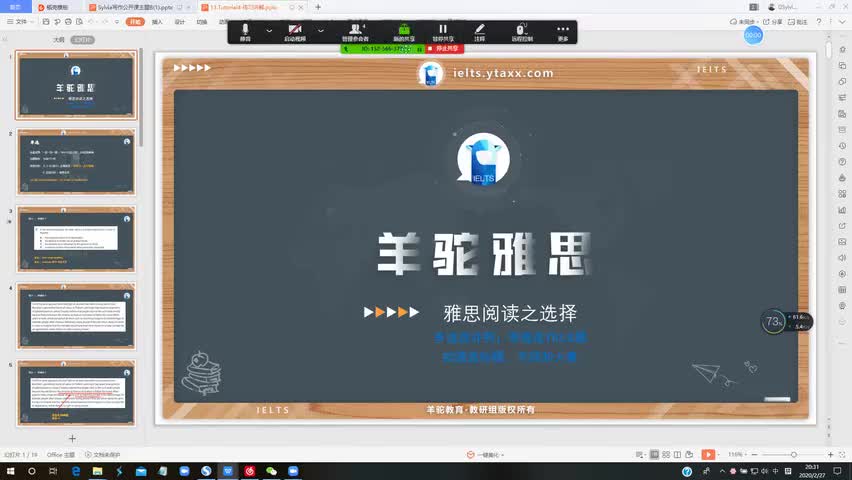Adjust the zoom slider handle
Screen dimensions: 852x480
point(793,454)
